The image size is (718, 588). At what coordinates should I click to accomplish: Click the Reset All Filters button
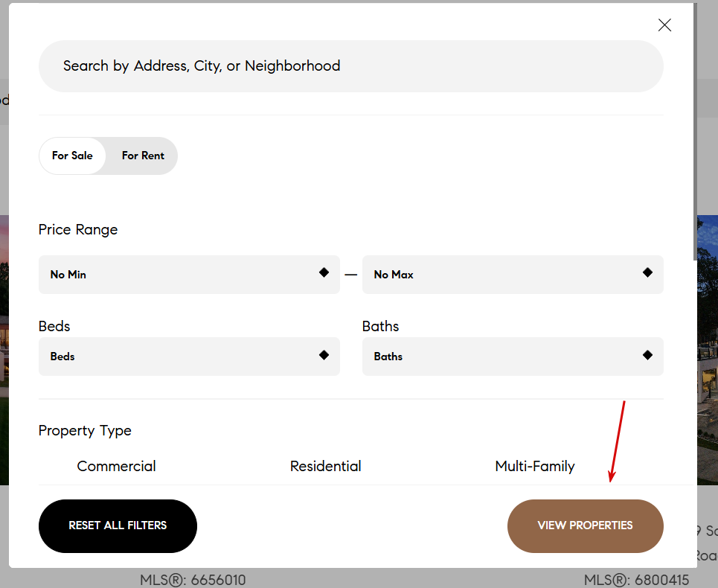pyautogui.click(x=118, y=525)
